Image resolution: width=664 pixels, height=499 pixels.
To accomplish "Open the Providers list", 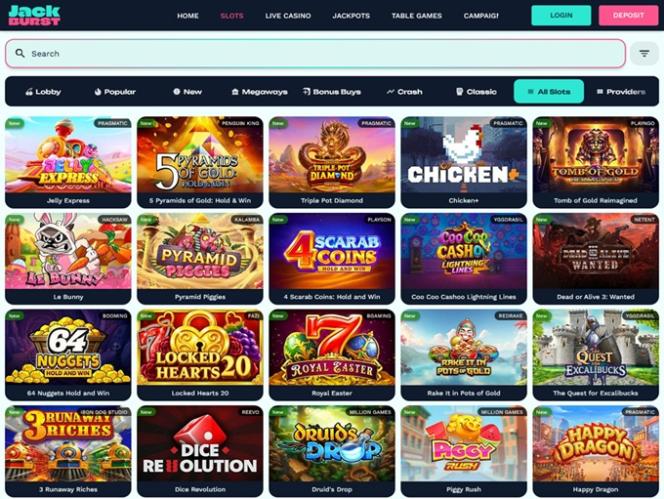I will click(621, 91).
